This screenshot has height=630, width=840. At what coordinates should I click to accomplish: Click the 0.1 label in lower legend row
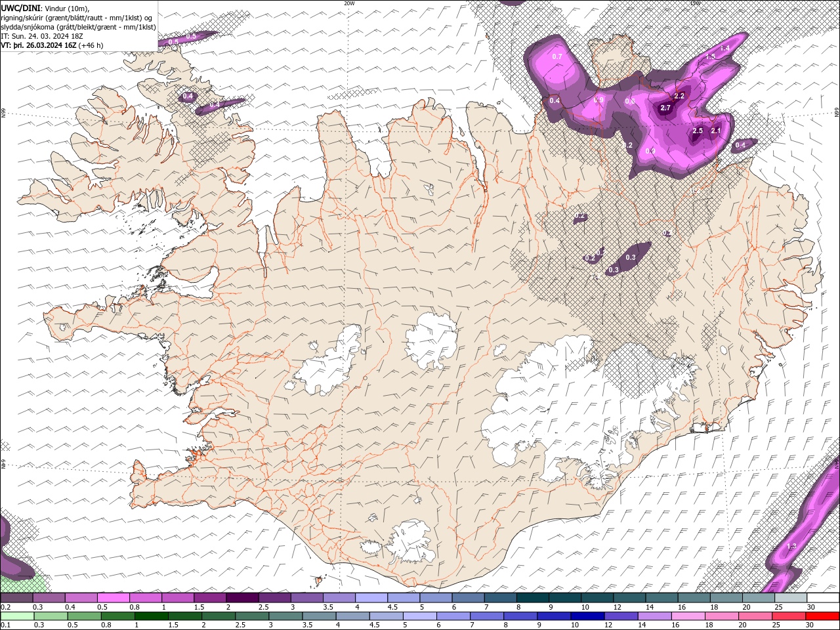[x=5, y=625]
